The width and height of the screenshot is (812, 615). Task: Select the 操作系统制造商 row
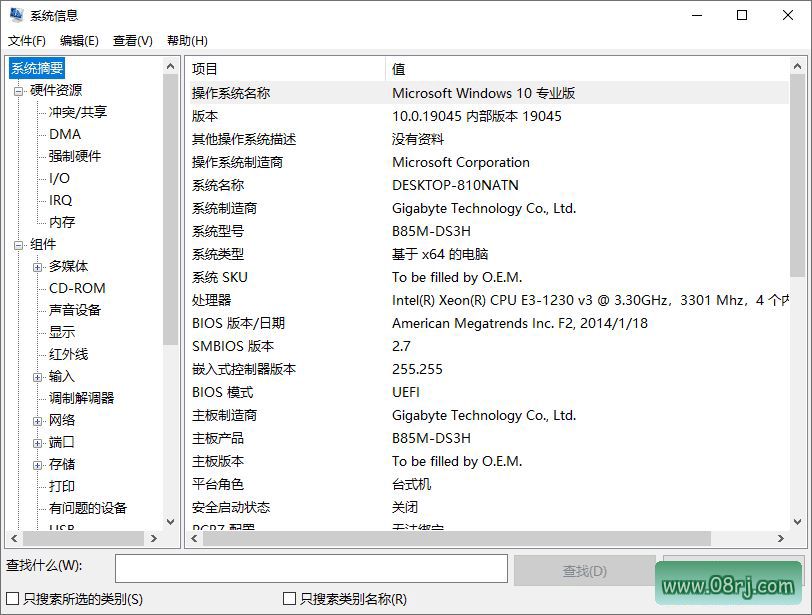pyautogui.click(x=489, y=162)
